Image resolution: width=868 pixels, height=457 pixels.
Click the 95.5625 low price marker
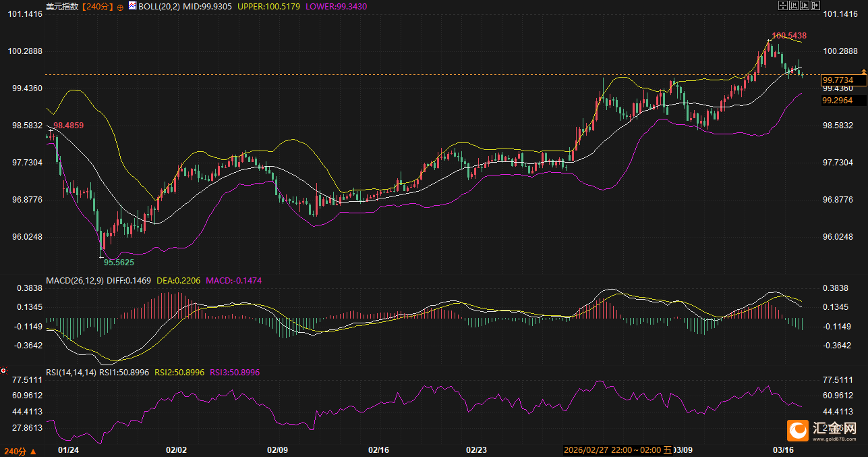coord(119,262)
